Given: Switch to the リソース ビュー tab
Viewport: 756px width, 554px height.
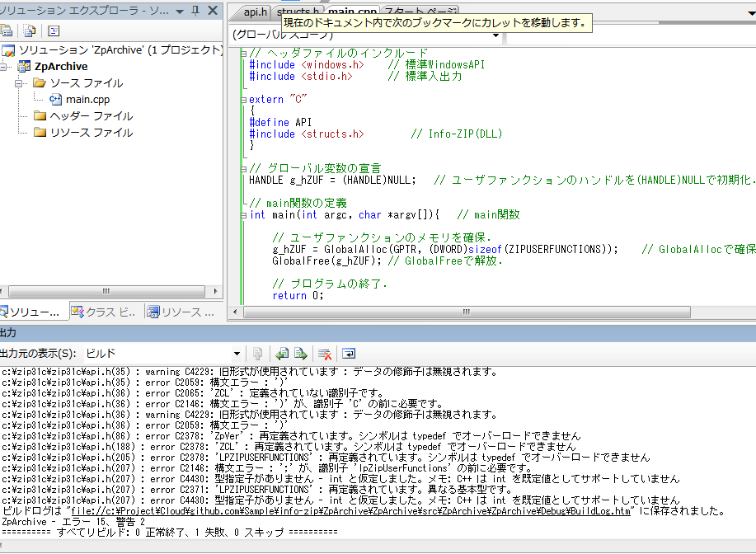Looking at the screenshot, I should click(181, 312).
